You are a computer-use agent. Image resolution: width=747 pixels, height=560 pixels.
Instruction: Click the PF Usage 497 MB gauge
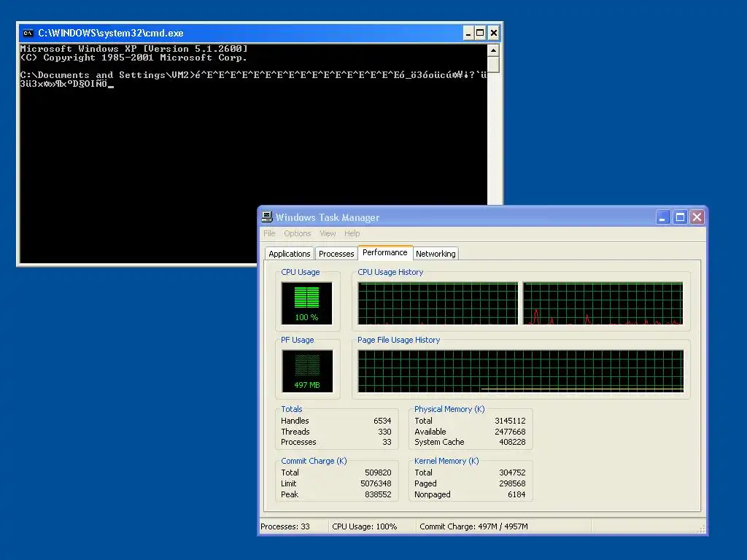coord(307,371)
